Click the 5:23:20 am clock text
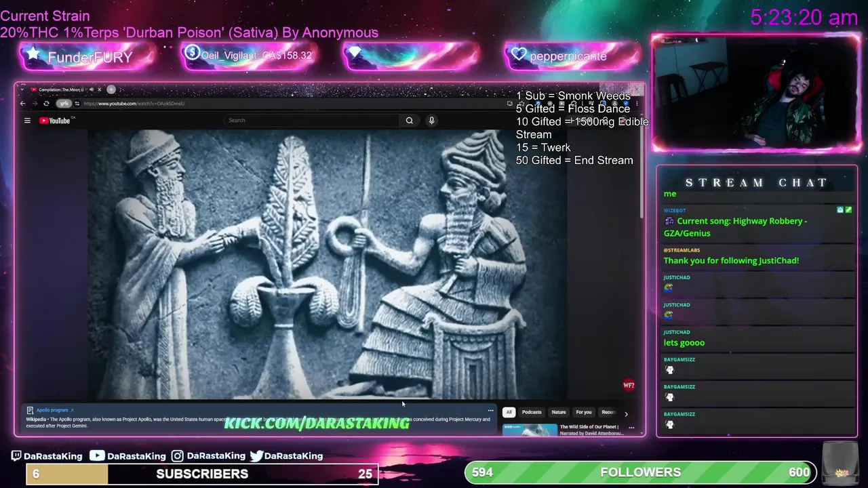 pos(804,18)
